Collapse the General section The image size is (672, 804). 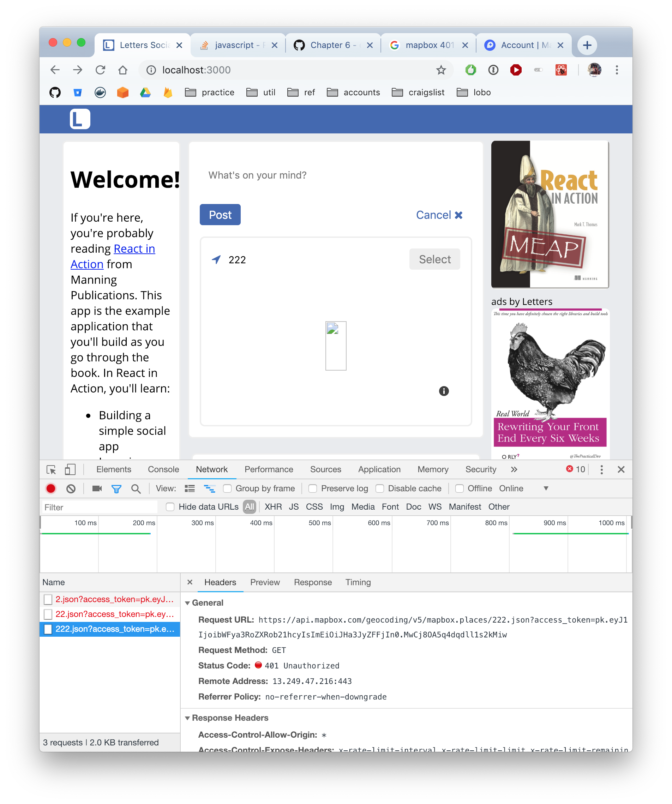[188, 603]
